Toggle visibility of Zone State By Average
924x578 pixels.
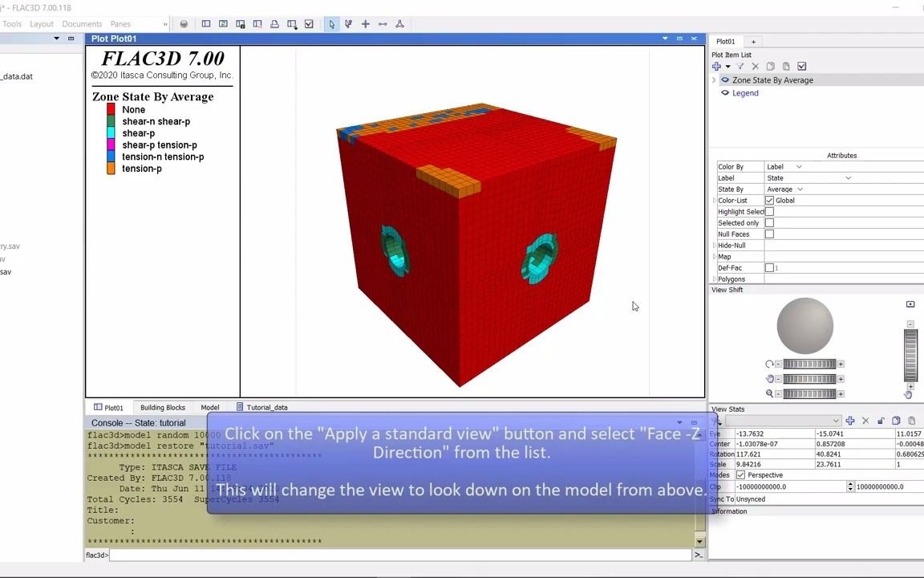coord(725,79)
